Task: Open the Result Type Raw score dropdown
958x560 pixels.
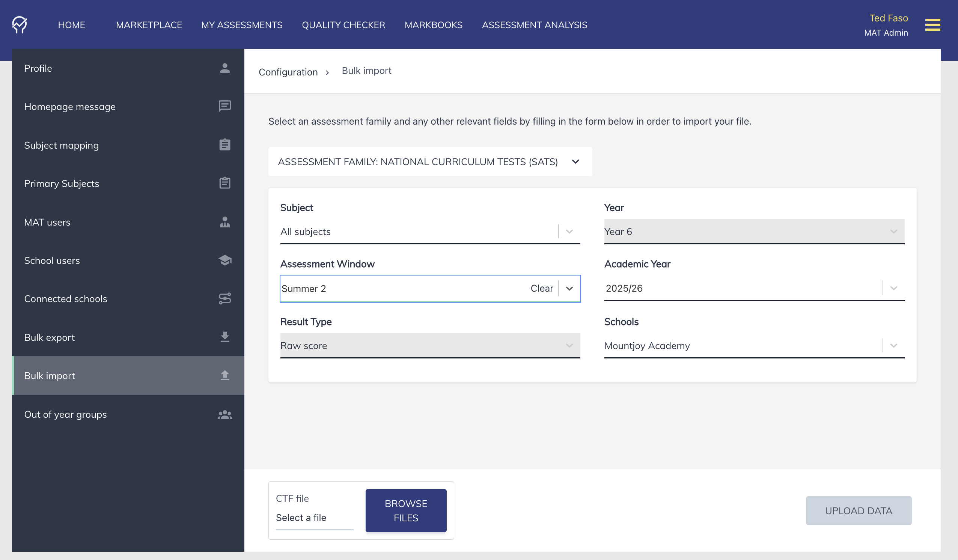Action: point(430,346)
